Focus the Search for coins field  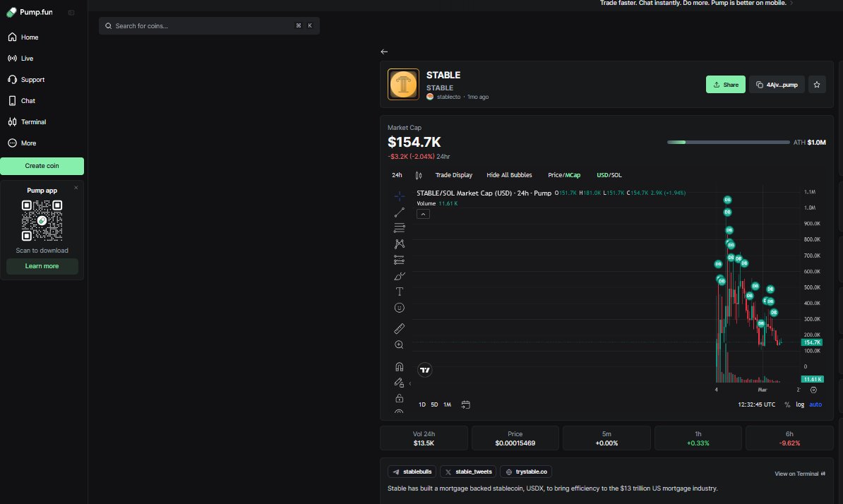pyautogui.click(x=209, y=26)
